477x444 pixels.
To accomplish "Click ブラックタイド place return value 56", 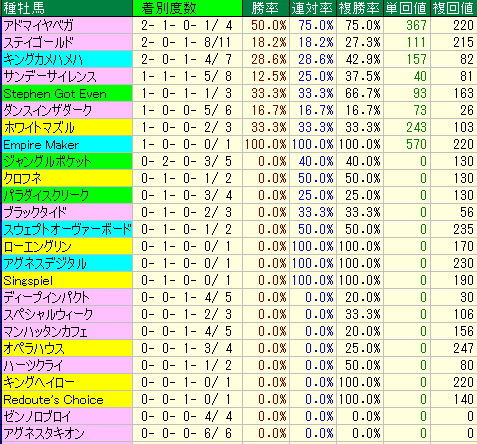I will pos(467,212).
